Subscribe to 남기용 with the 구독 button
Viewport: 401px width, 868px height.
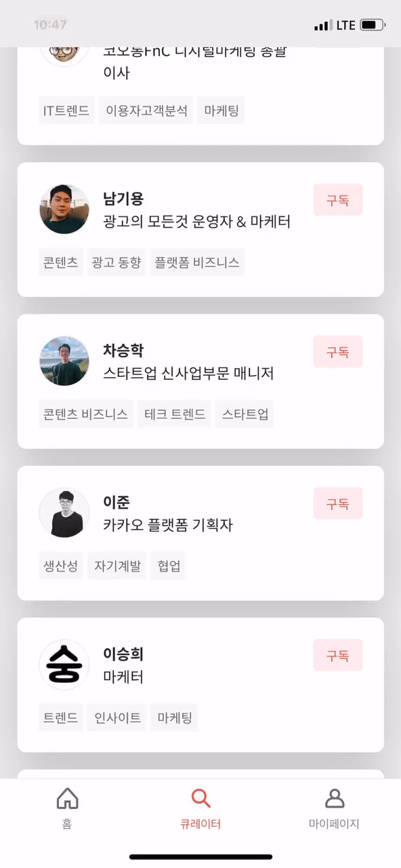pos(337,200)
